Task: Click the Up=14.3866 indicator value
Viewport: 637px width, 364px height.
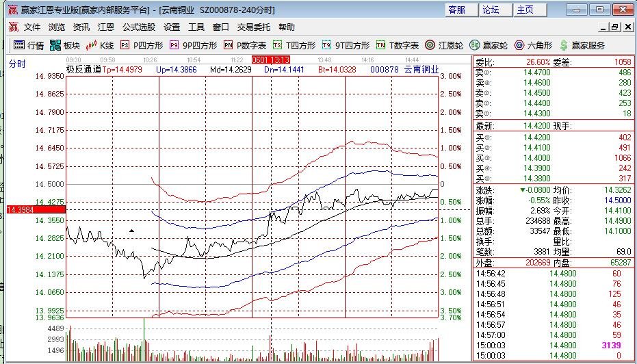Action: point(177,70)
